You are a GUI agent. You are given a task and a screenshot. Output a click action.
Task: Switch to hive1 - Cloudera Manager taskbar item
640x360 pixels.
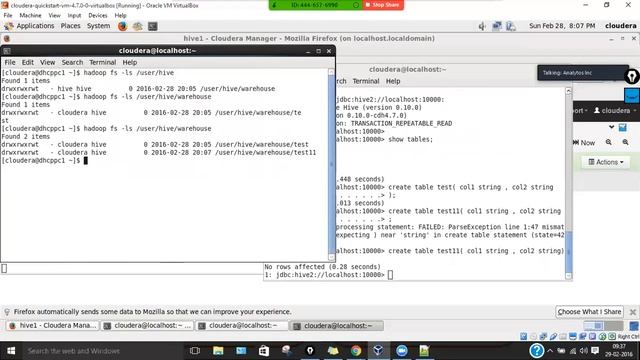[x=53, y=326]
